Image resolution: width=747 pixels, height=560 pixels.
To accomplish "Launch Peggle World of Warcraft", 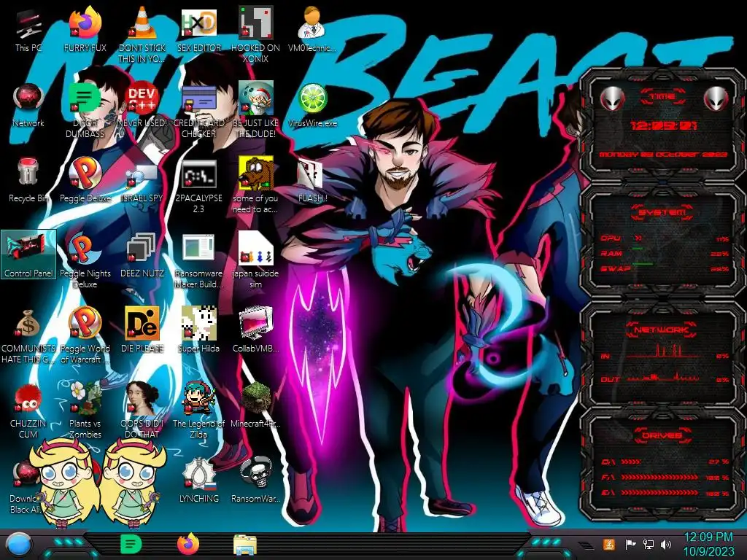I will (85, 336).
